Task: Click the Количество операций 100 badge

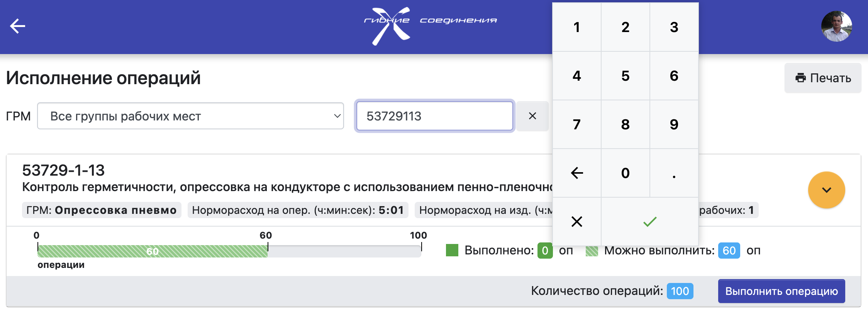Action: pos(680,291)
